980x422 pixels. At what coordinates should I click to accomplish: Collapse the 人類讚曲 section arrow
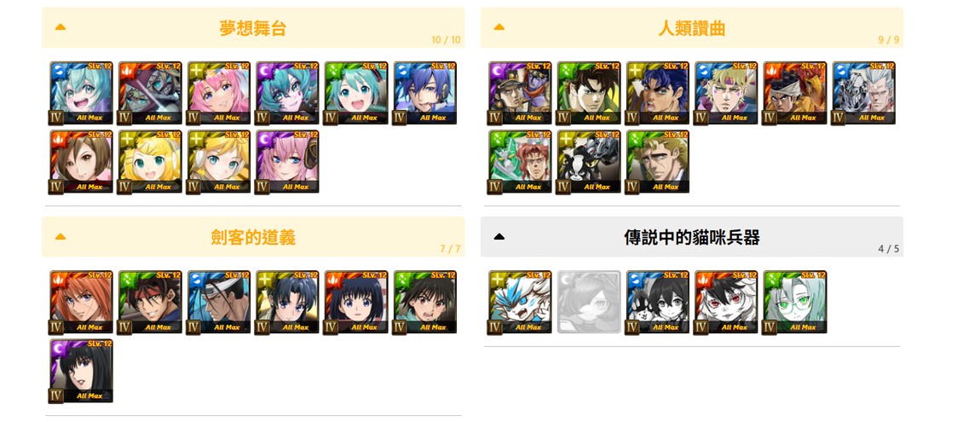click(499, 27)
